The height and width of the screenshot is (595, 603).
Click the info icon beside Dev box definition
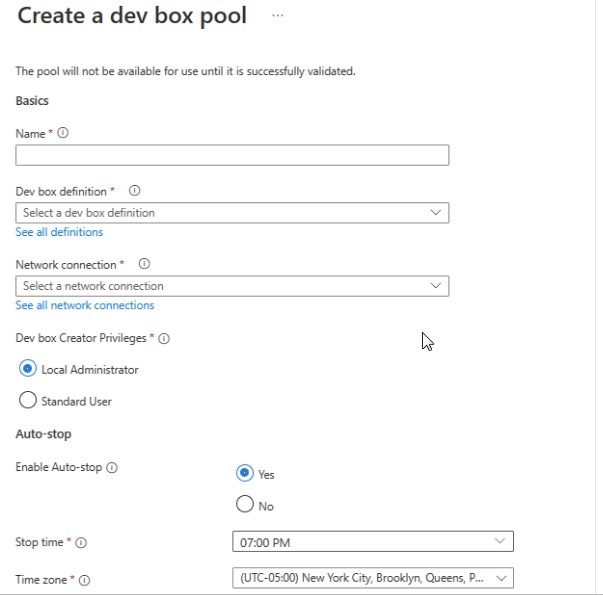point(135,190)
